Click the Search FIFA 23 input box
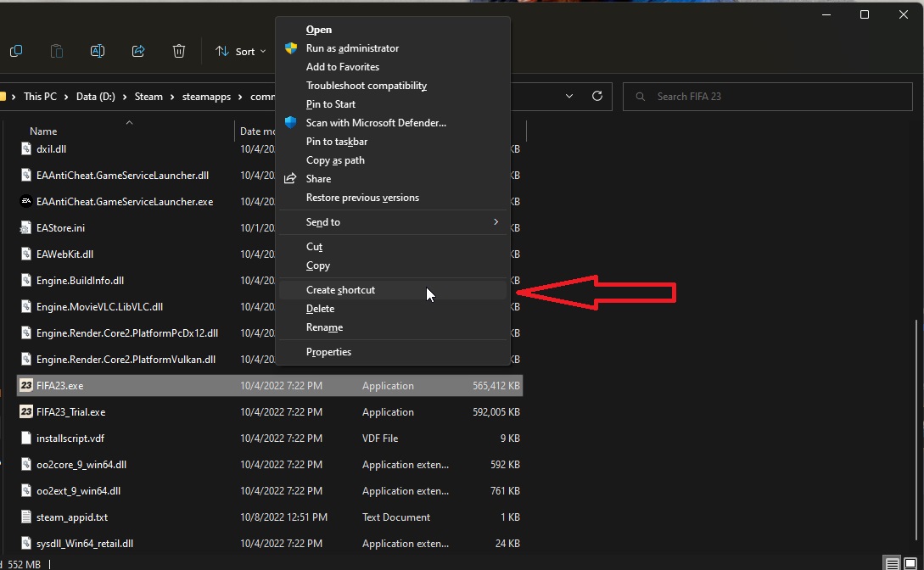This screenshot has width=924, height=570. point(764,97)
